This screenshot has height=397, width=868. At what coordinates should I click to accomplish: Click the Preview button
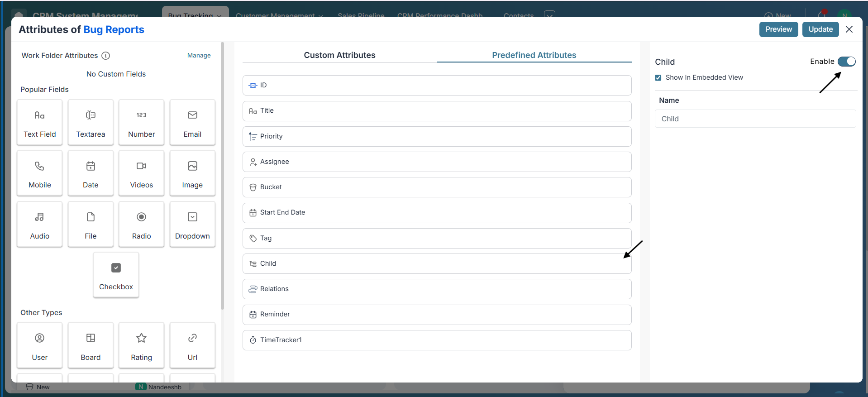point(778,29)
